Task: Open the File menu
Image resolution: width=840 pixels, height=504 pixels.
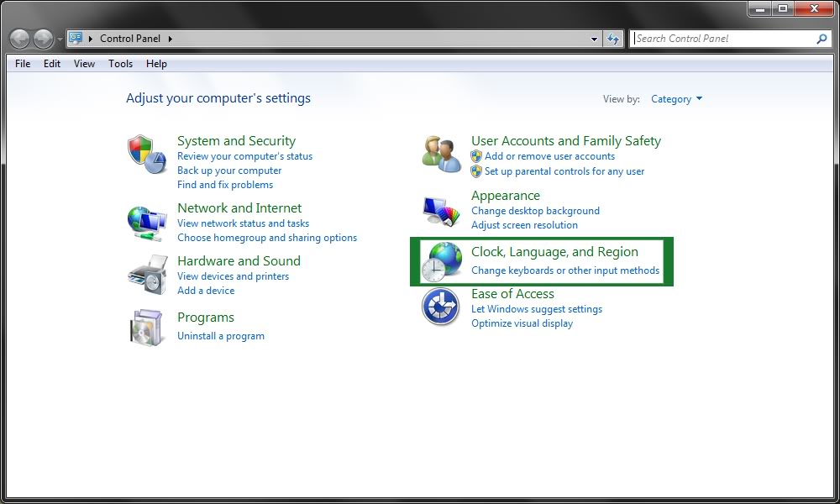Action: click(x=23, y=64)
